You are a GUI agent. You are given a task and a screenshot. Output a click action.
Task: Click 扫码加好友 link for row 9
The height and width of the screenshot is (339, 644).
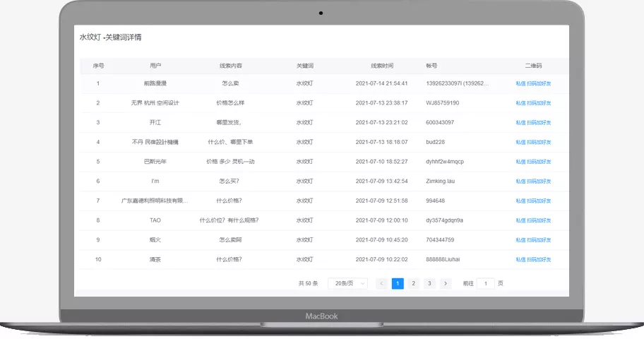(x=539, y=240)
